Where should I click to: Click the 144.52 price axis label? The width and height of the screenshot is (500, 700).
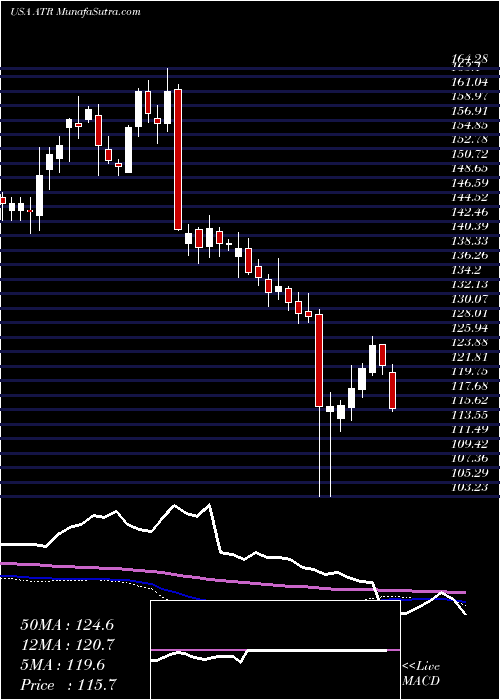(x=470, y=197)
